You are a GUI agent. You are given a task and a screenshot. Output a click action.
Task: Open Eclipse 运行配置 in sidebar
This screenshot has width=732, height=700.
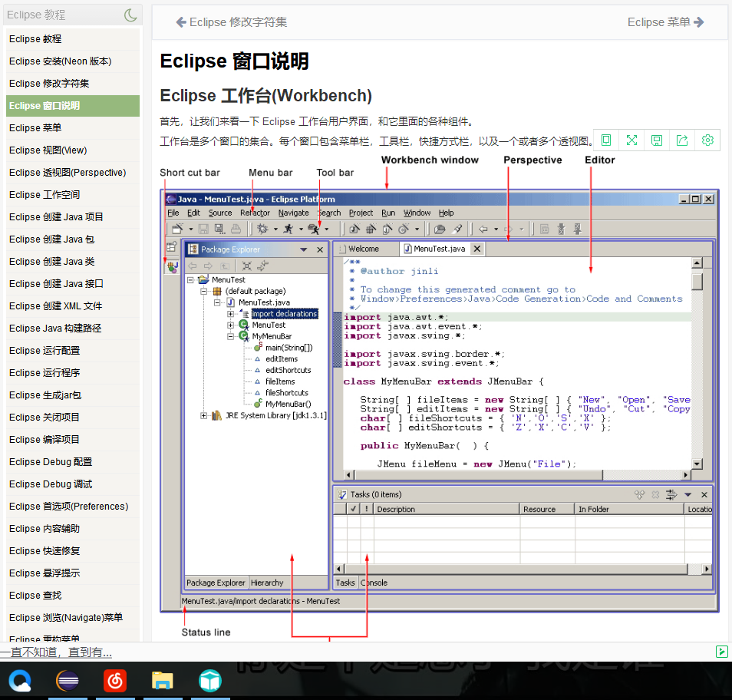[x=73, y=350]
